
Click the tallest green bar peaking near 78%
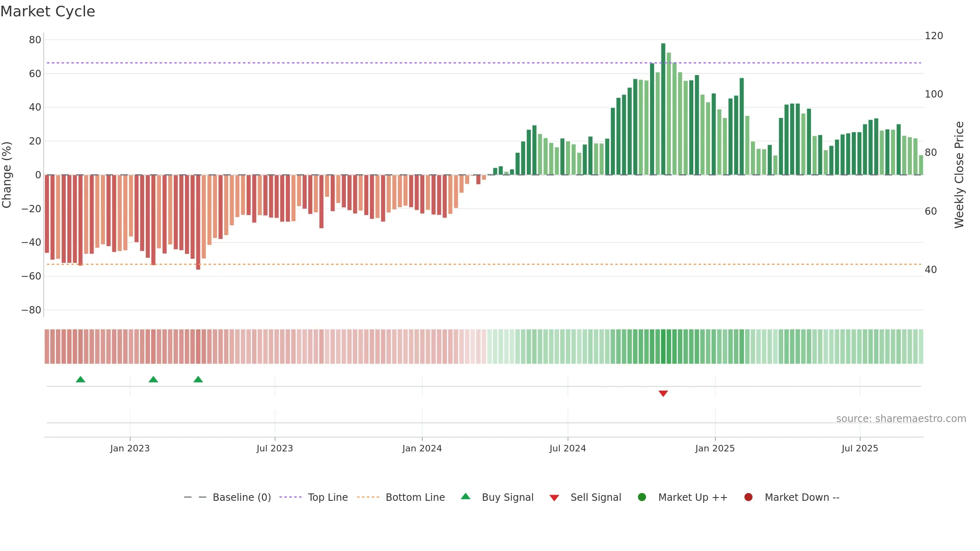click(663, 109)
